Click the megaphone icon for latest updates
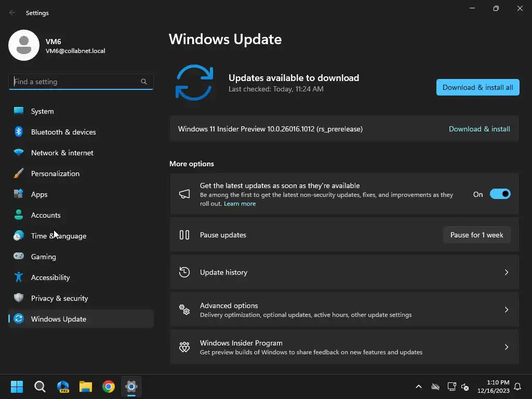 184,194
